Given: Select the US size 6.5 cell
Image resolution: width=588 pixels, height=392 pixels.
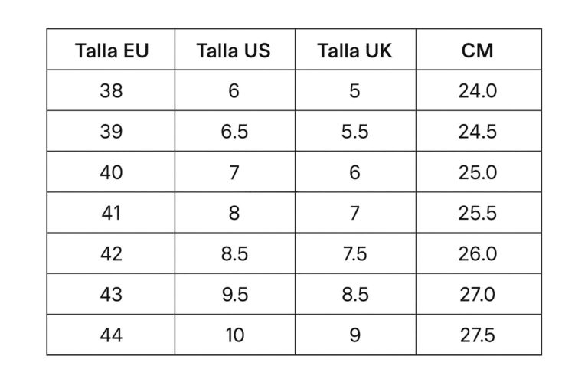Looking at the screenshot, I should (x=234, y=132).
